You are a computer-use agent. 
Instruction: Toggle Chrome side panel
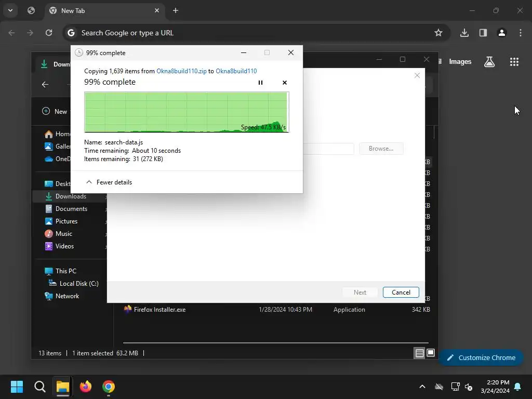483,33
